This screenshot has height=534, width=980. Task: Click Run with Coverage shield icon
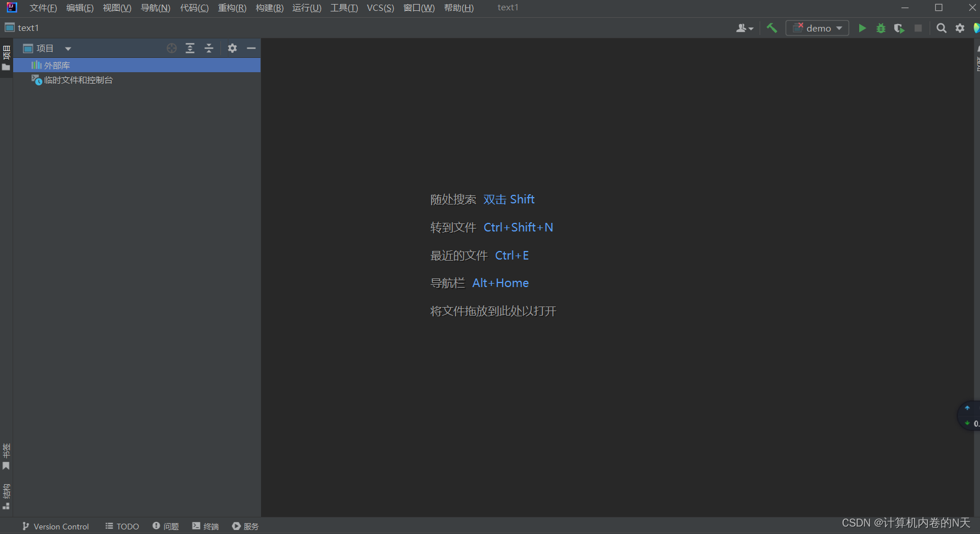[899, 28]
